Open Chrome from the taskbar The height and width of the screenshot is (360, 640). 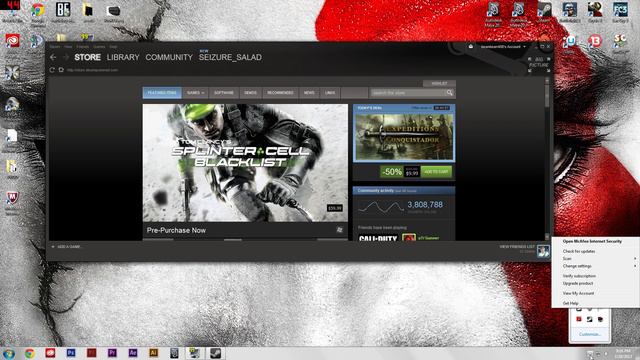(x=29, y=353)
